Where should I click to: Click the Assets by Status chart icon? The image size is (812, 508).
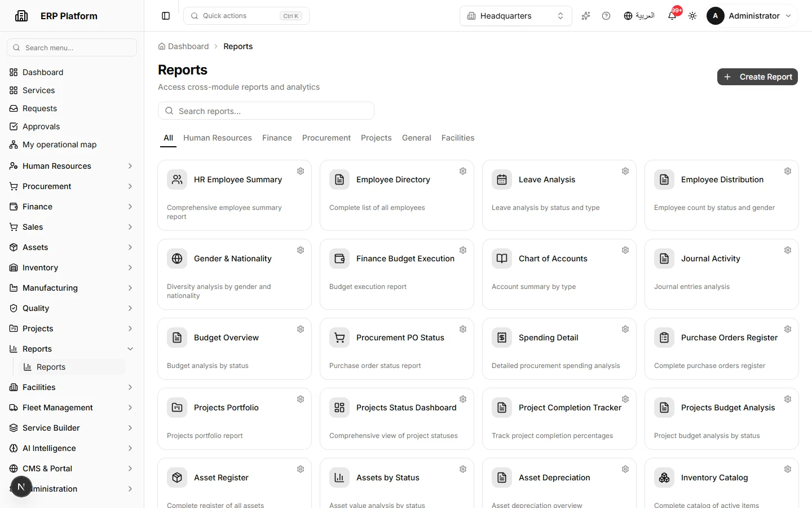[339, 478]
